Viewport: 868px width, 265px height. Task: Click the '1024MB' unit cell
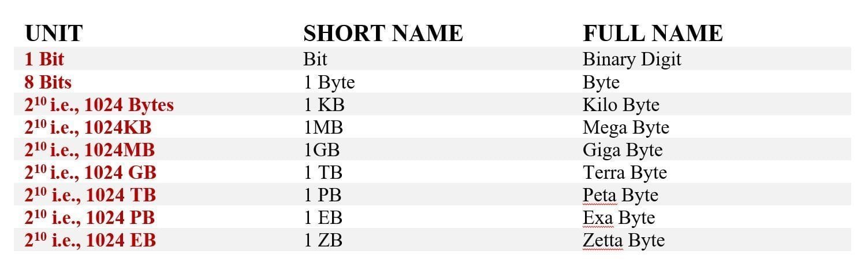point(90,150)
